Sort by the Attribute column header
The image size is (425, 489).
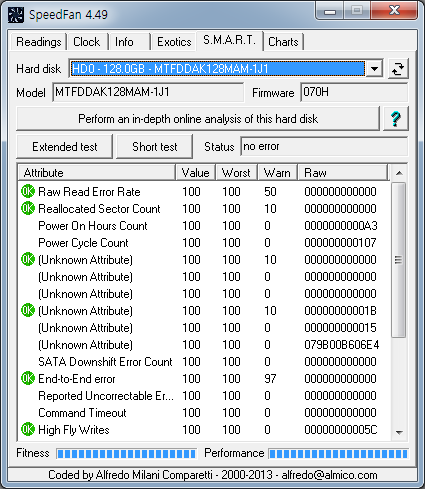(x=97, y=173)
